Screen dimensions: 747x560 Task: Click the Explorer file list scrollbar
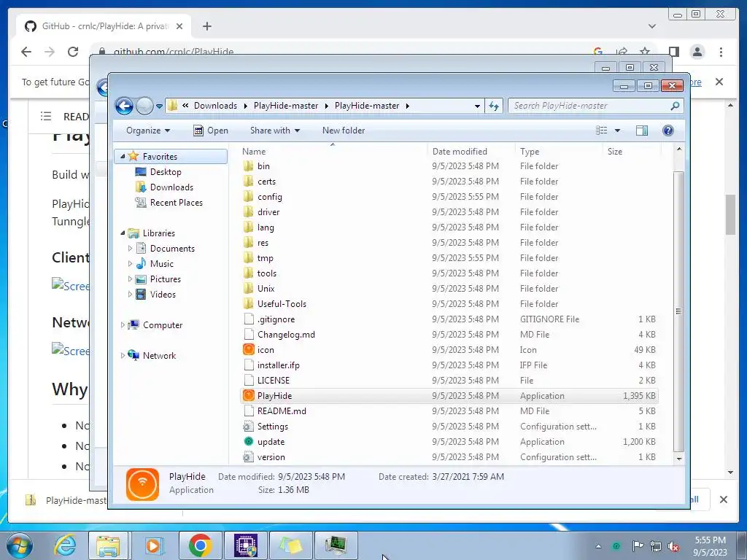(679, 311)
